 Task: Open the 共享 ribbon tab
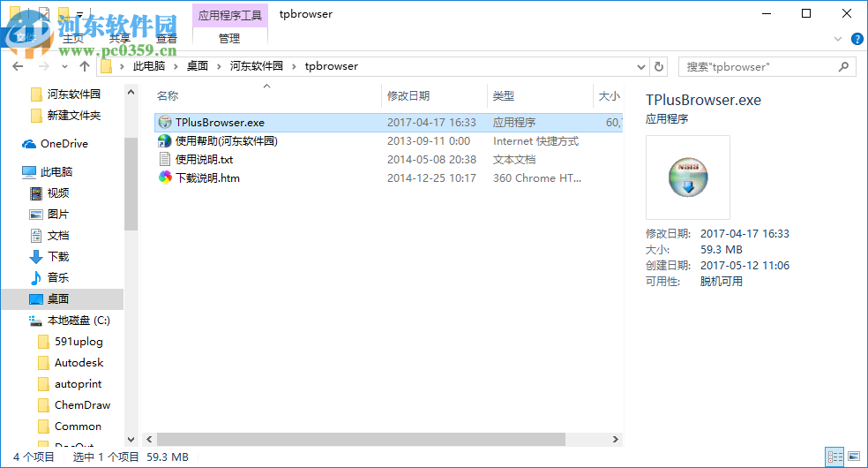point(120,38)
